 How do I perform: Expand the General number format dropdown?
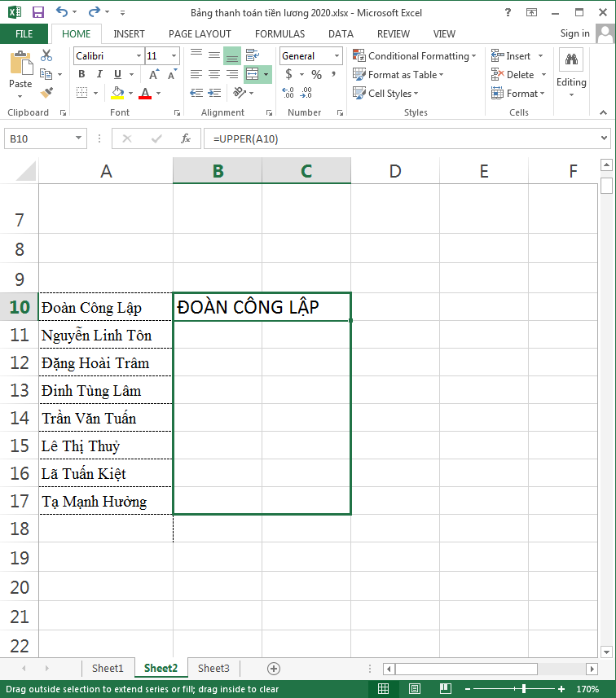pyautogui.click(x=337, y=56)
